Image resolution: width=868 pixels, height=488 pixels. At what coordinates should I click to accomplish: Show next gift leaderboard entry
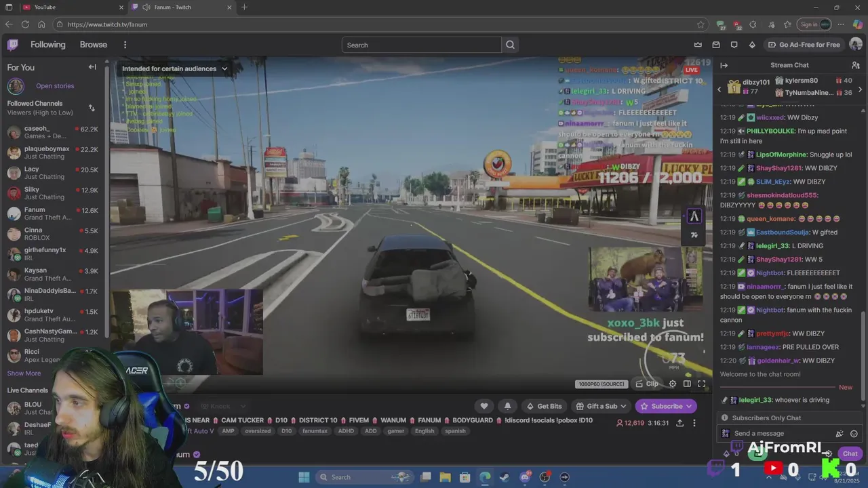point(860,89)
